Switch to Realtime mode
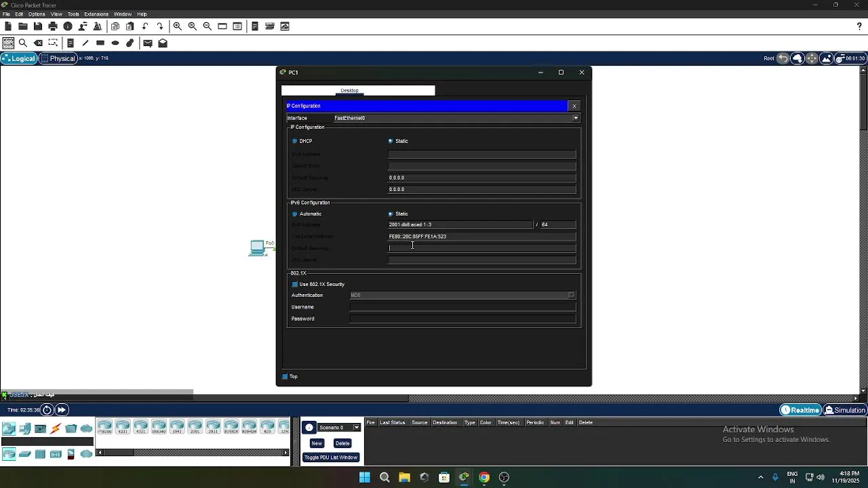Screen dimensions: 868x488 click(800, 410)
